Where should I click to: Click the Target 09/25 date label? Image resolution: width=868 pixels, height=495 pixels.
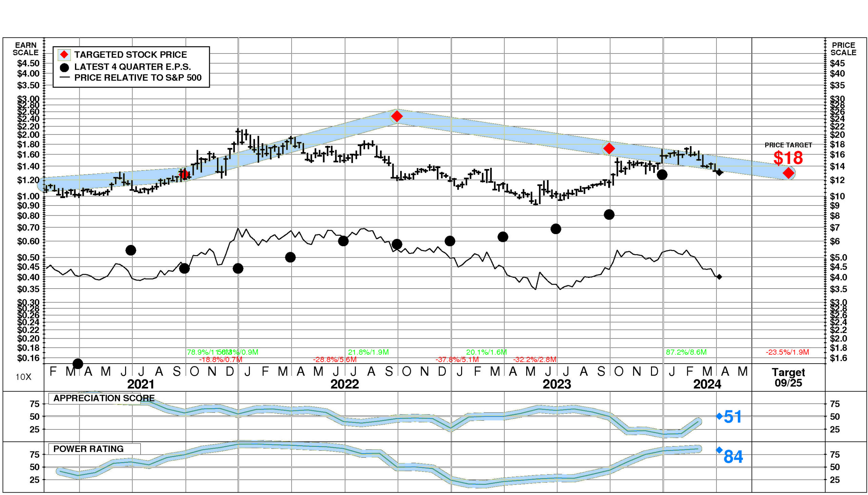click(x=788, y=377)
